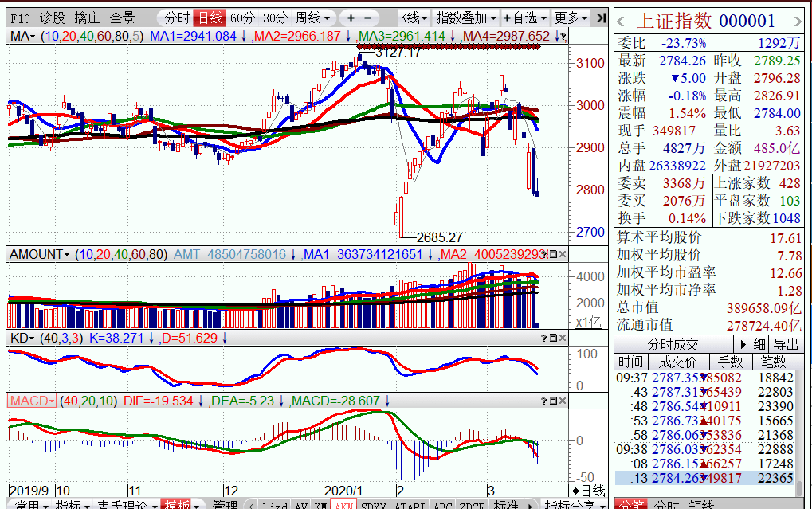Screen dimensions: 812x509
Task: Open help for the MA indicator
Action: [x=563, y=37]
